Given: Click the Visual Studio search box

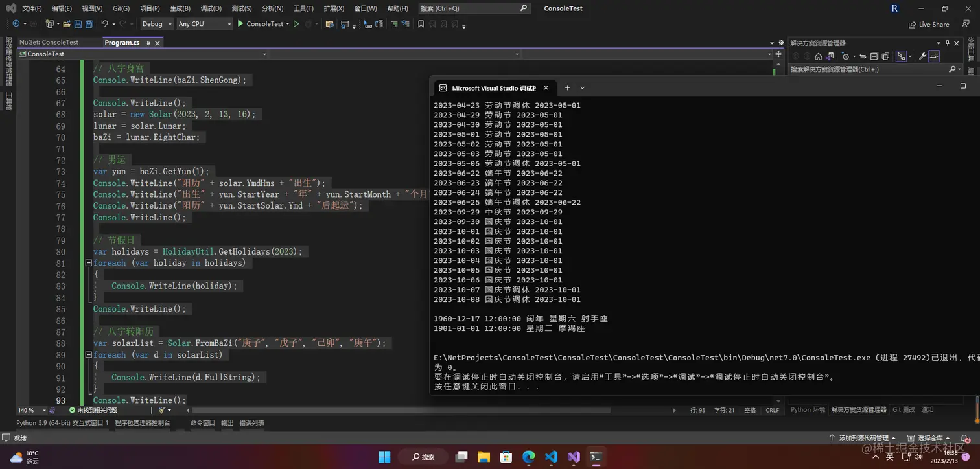Looking at the screenshot, I should coord(473,8).
